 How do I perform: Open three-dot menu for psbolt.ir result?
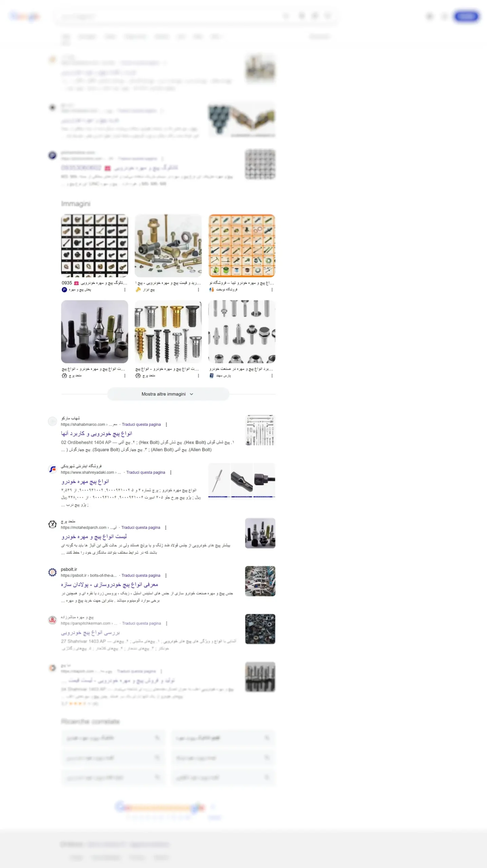pos(166,575)
